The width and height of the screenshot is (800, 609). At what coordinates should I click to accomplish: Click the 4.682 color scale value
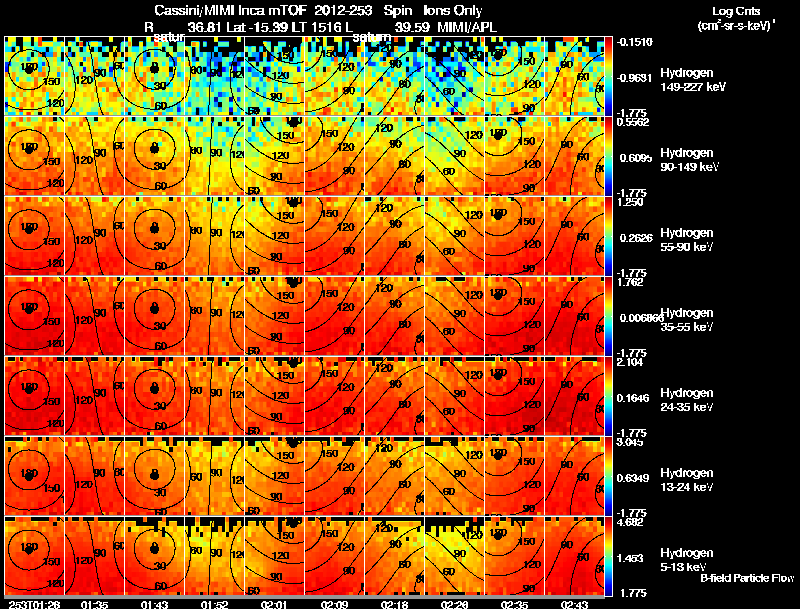[x=630, y=522]
